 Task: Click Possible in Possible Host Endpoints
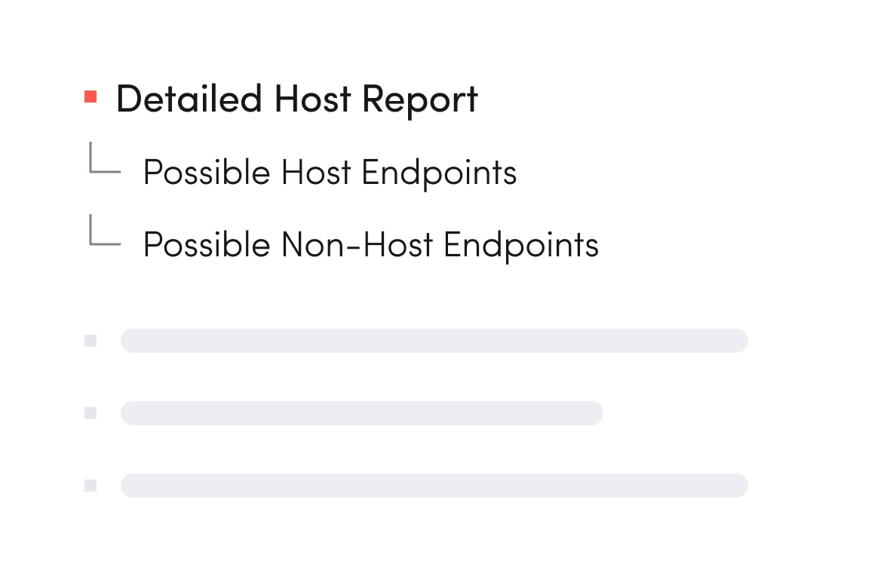coord(206,173)
